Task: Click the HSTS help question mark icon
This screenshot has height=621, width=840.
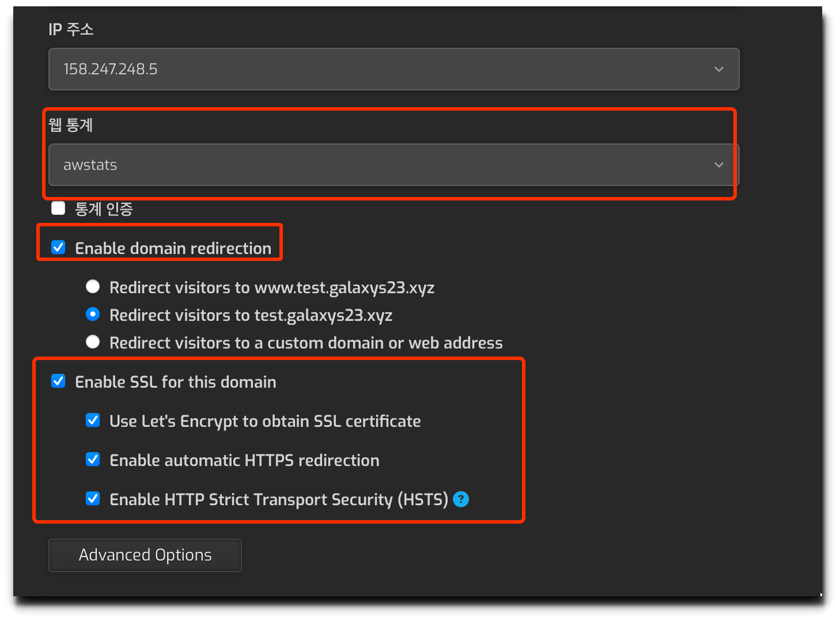Action: coord(461,499)
